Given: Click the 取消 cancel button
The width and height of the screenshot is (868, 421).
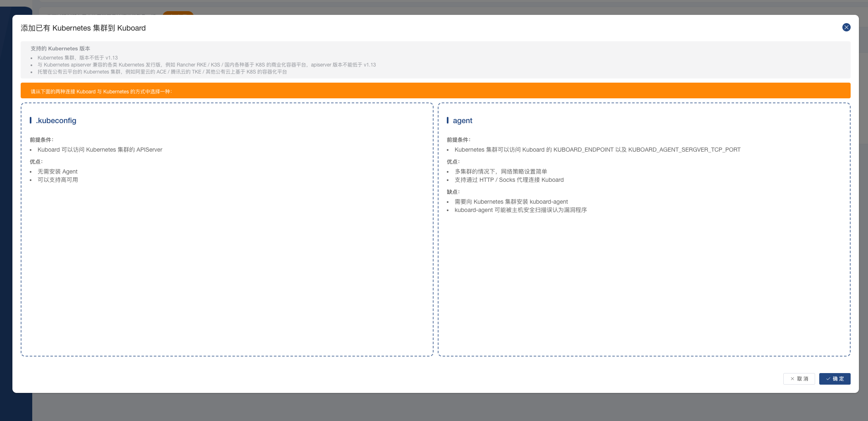Looking at the screenshot, I should tap(799, 379).
